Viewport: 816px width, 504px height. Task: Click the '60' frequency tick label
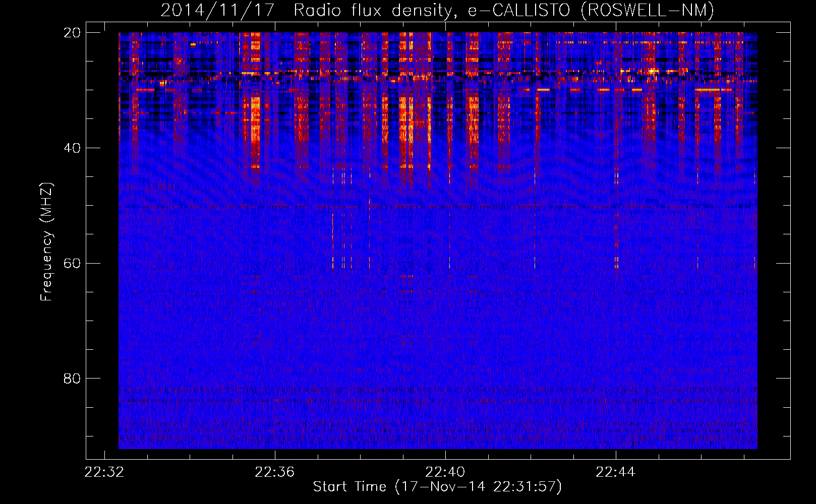click(x=72, y=263)
